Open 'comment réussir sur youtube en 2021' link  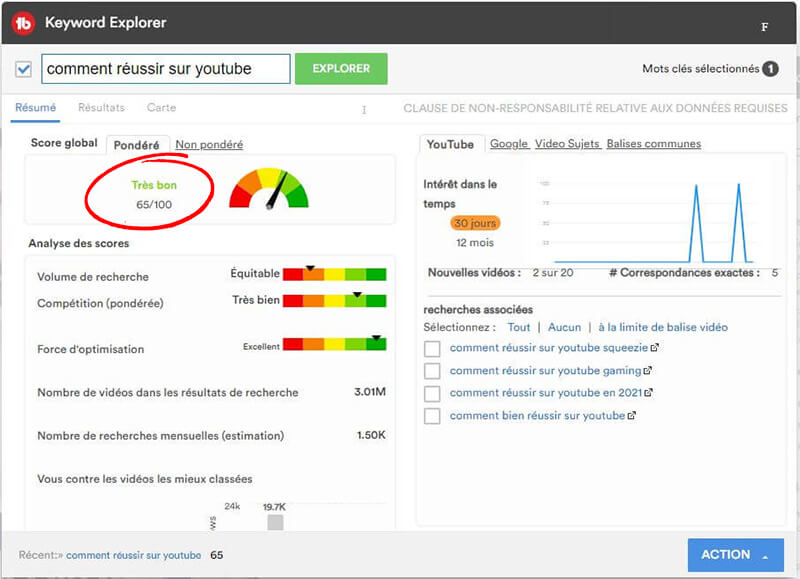tap(545, 393)
